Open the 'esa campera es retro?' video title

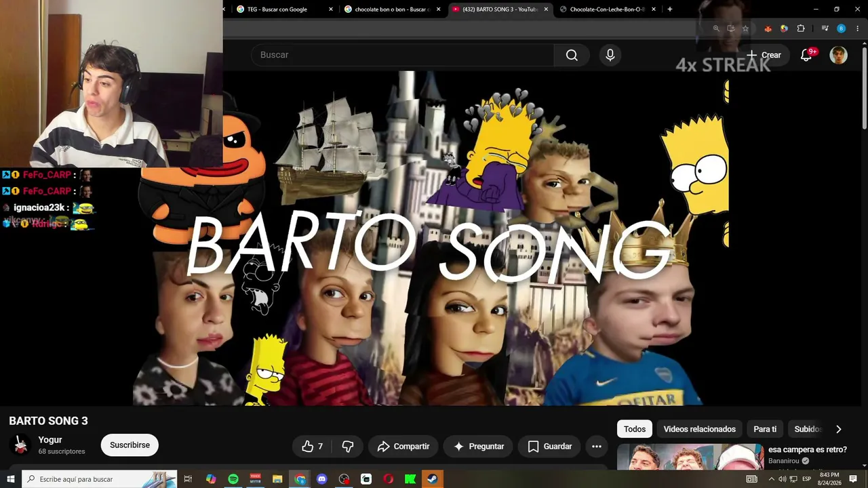coord(808,449)
